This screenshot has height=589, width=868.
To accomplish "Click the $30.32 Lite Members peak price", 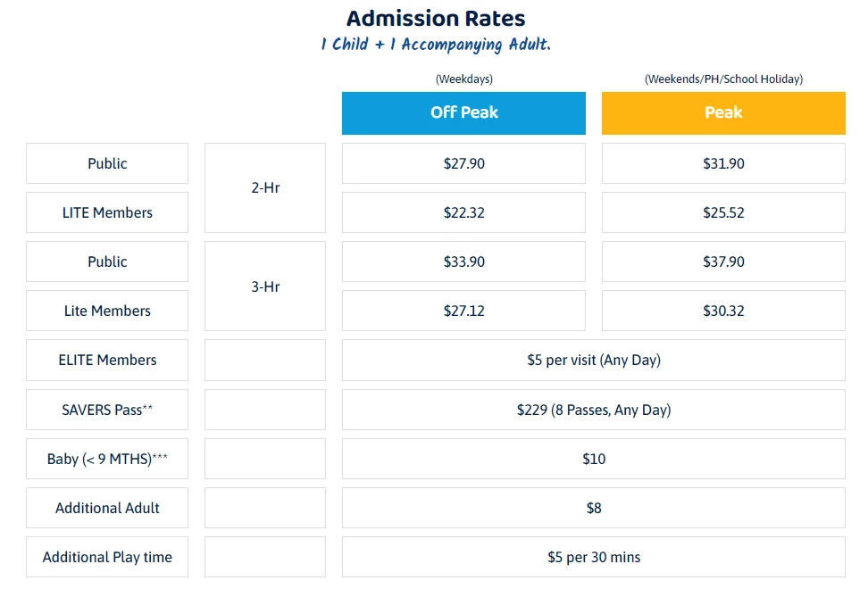I will click(x=723, y=311).
